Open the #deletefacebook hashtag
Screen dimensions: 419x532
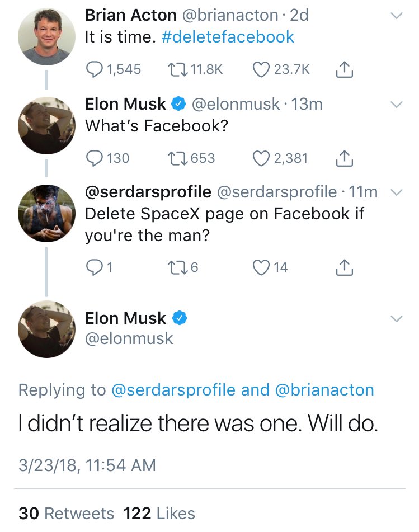228,37
